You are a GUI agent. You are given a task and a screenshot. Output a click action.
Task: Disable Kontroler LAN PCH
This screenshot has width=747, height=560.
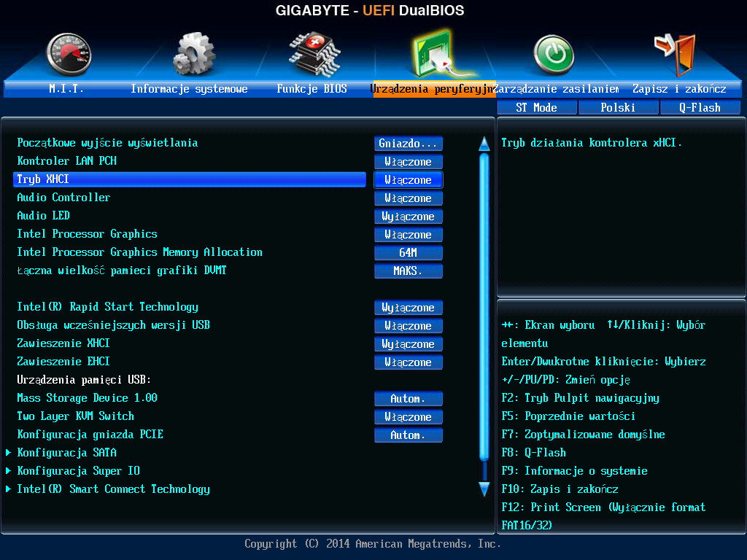[408, 161]
